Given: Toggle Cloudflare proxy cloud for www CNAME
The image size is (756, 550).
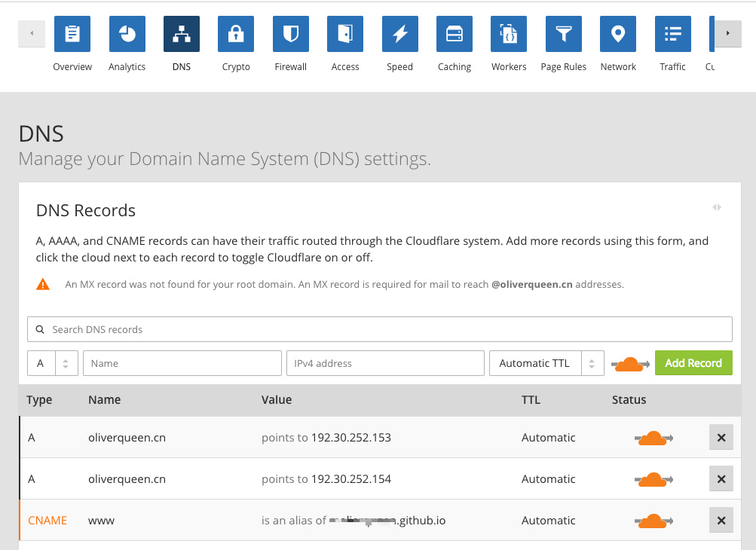Looking at the screenshot, I should [653, 521].
